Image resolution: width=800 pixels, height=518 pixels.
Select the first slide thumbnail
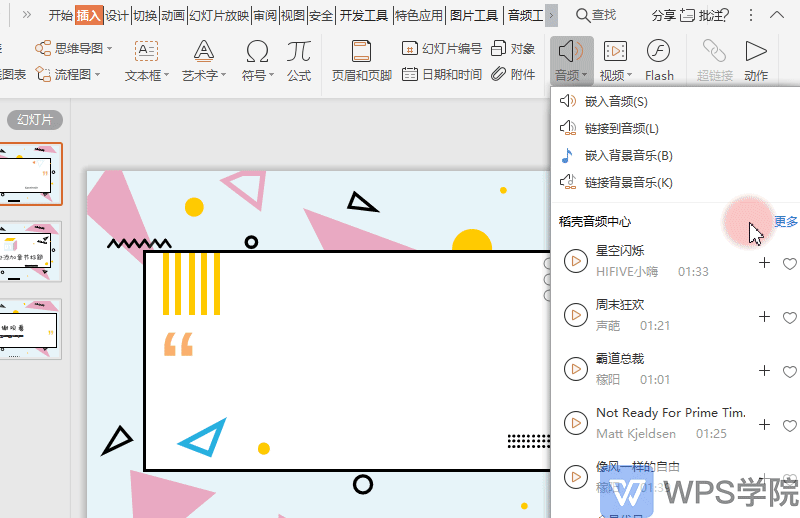31,174
